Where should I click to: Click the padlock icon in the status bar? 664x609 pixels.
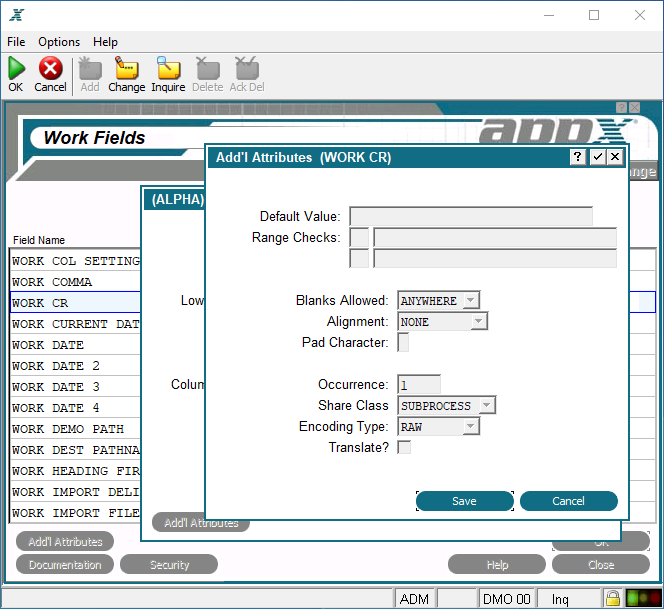[612, 598]
